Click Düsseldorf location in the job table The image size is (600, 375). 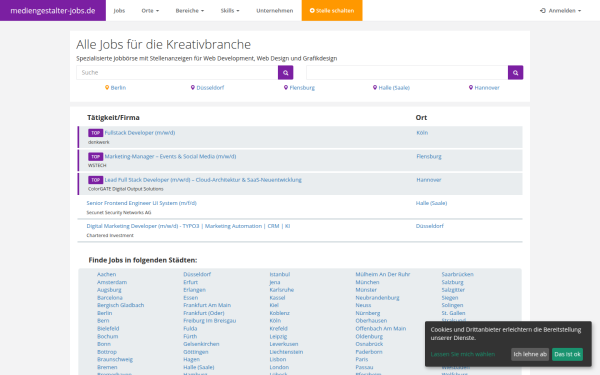[430, 226]
